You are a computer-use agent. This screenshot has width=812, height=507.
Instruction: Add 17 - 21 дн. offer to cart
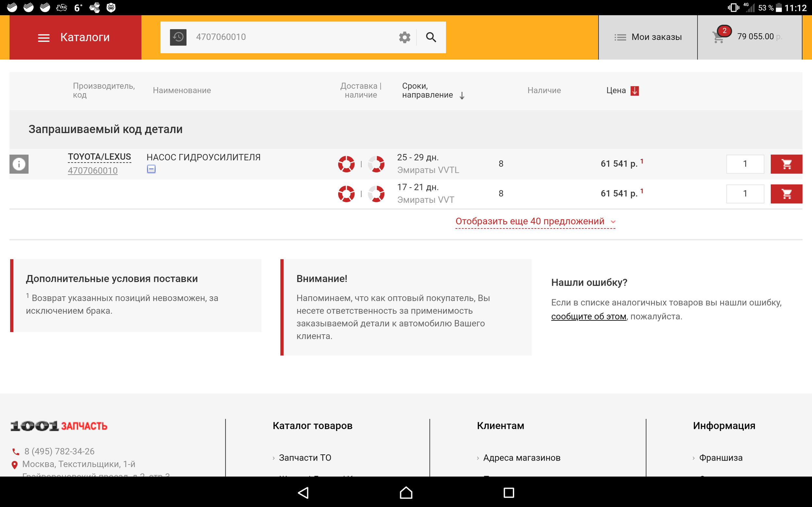pyautogui.click(x=786, y=194)
